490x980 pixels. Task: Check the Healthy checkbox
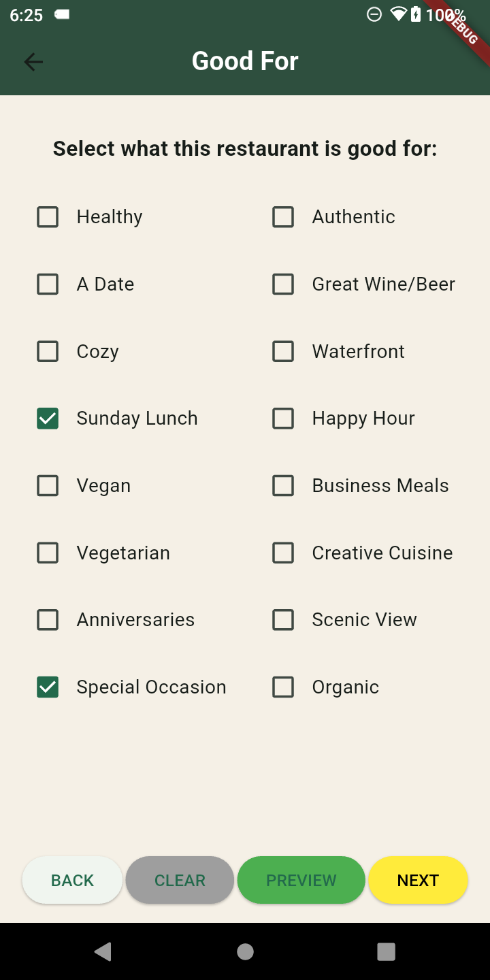tap(48, 217)
